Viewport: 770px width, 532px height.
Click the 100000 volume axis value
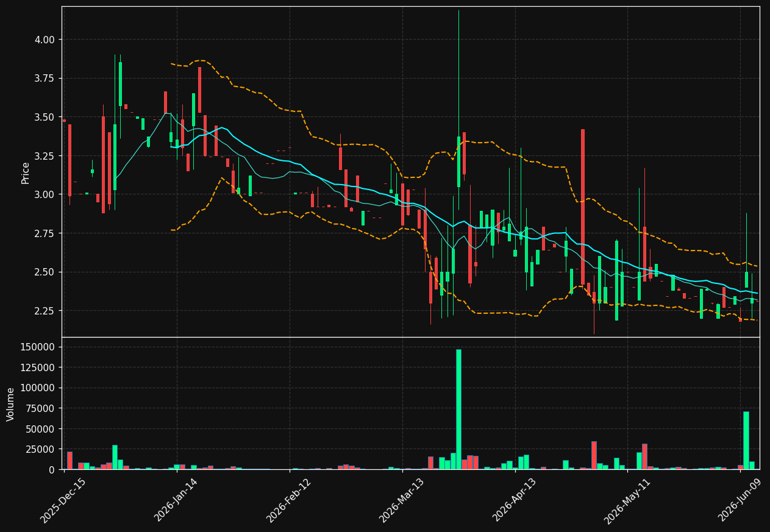click(38, 388)
